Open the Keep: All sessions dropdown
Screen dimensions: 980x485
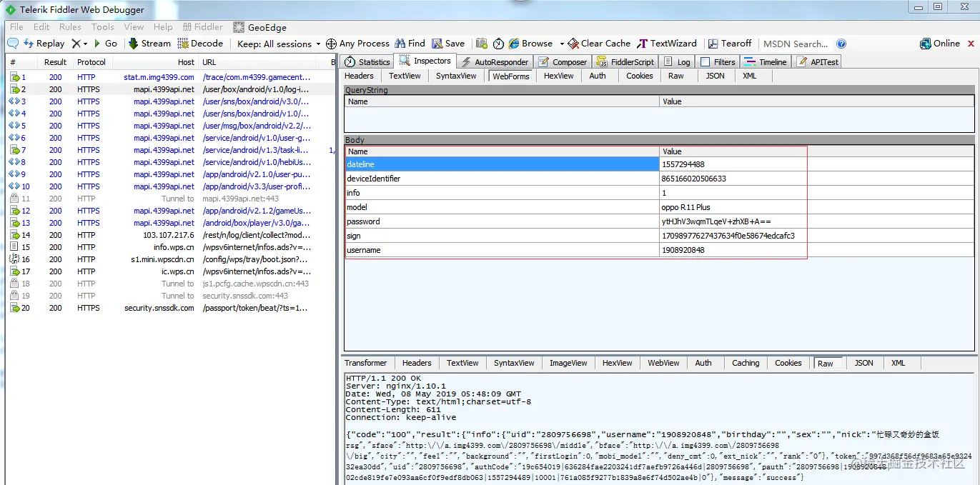point(279,44)
